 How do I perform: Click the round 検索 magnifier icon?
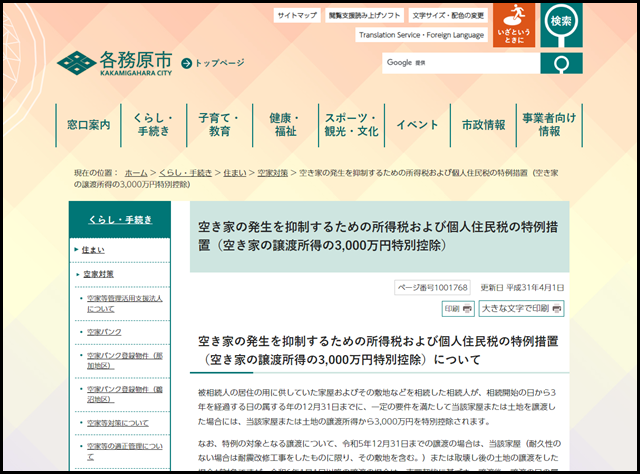click(561, 25)
